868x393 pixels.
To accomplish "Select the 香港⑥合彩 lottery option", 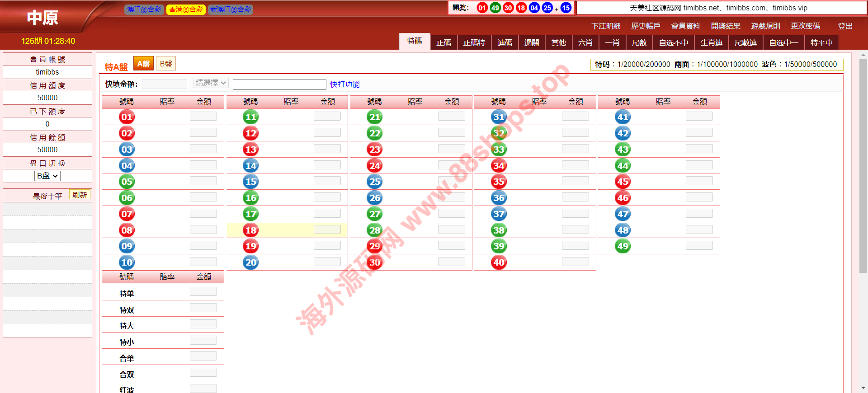I will tap(186, 9).
